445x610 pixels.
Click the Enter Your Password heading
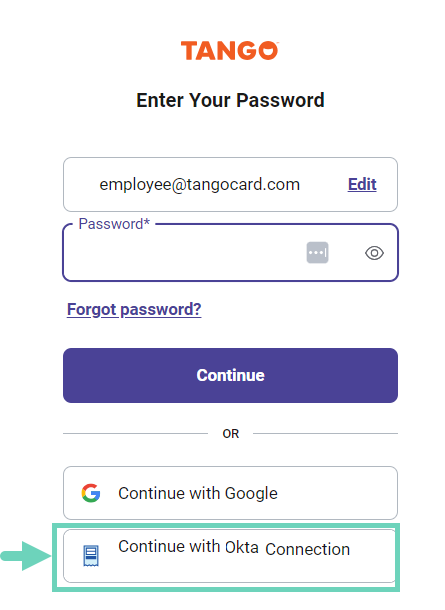230,100
